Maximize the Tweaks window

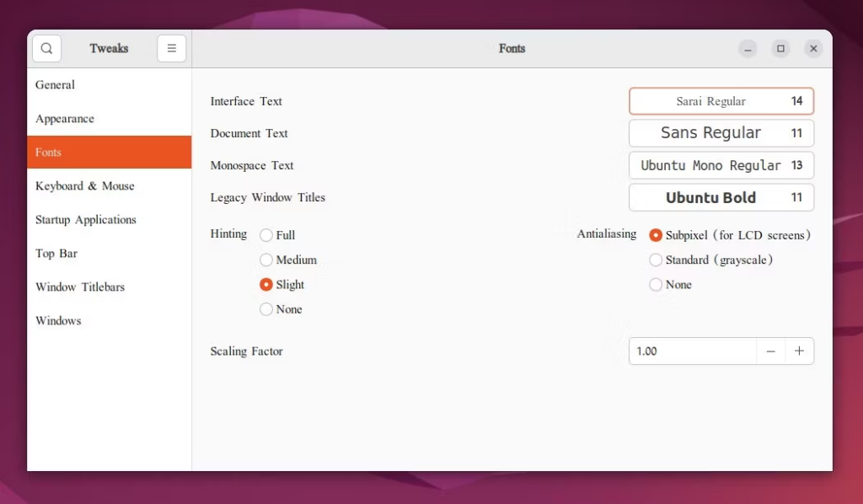click(780, 48)
